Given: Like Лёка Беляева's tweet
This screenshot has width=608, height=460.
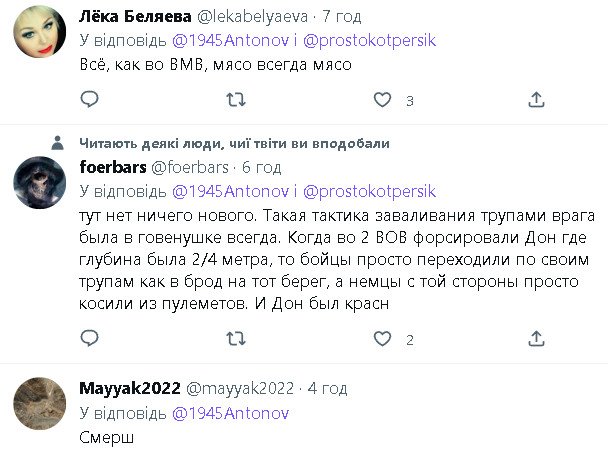Looking at the screenshot, I should (382, 99).
